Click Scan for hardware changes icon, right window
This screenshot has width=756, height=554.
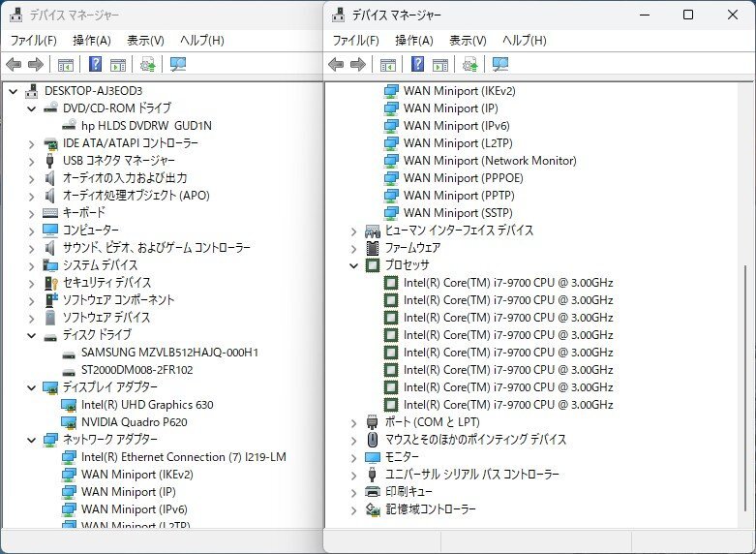[x=500, y=64]
